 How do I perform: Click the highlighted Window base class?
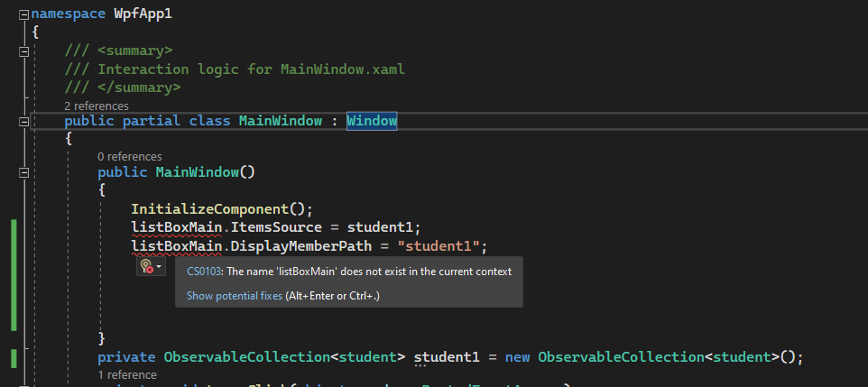[x=372, y=121]
